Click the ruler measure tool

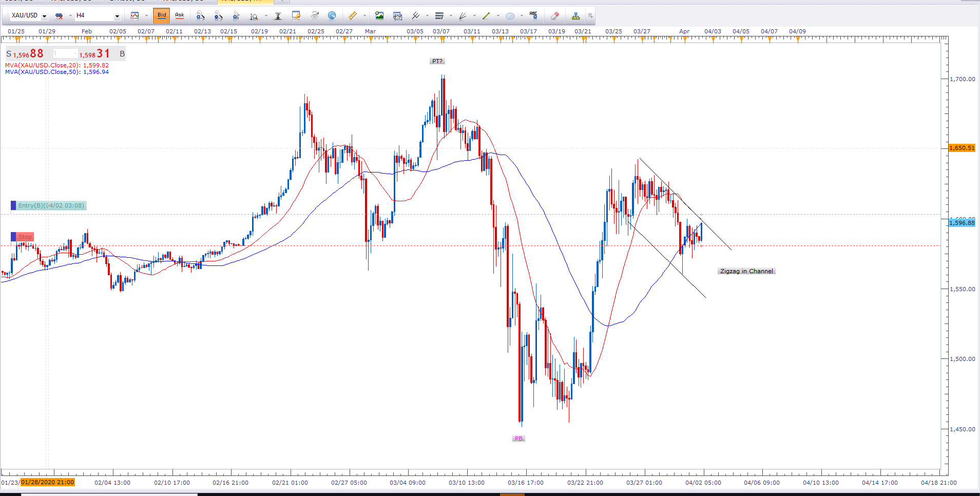click(353, 16)
